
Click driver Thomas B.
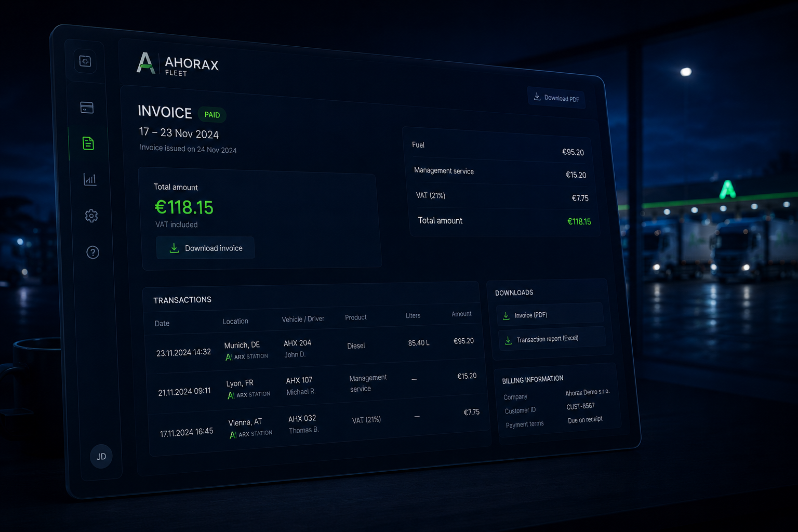(304, 430)
